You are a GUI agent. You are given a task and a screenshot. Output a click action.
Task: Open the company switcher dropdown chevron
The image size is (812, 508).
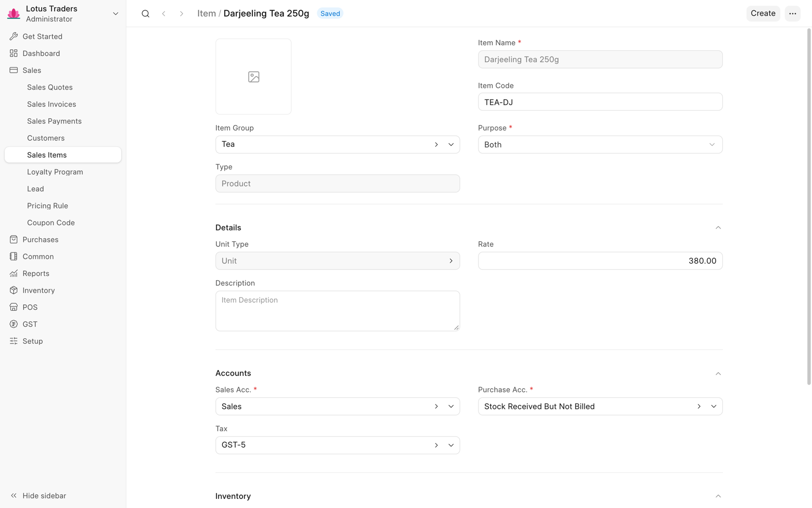pyautogui.click(x=116, y=14)
